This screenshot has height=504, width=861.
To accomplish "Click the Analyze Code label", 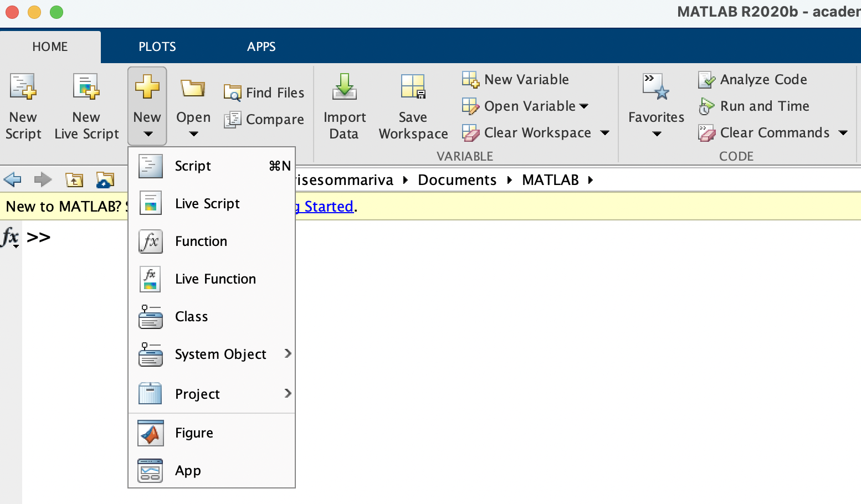I will coord(763,79).
